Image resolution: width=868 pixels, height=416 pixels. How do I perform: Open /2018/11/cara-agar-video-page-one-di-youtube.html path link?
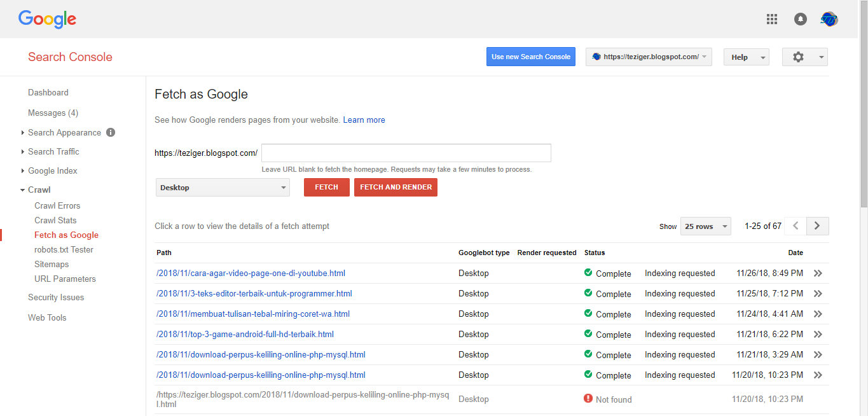pos(251,274)
